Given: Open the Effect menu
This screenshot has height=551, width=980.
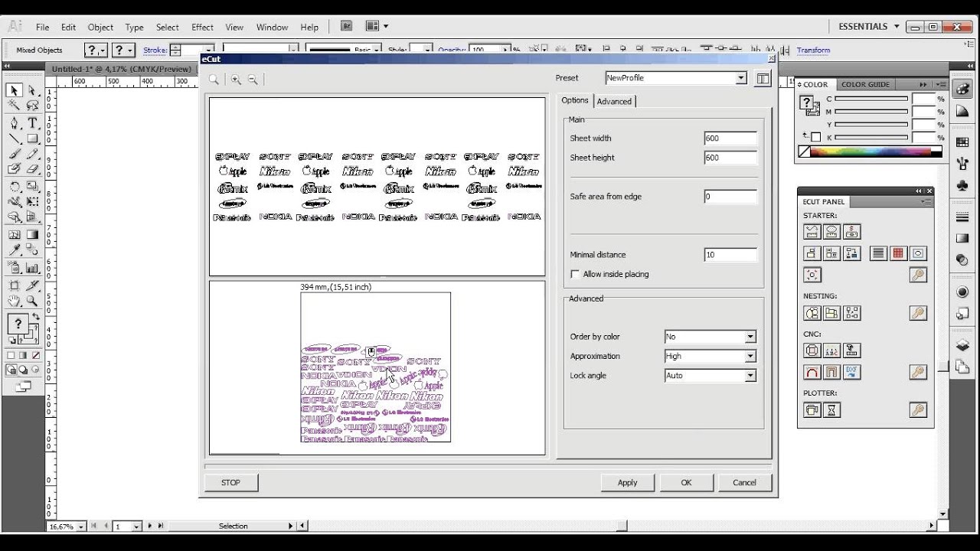Looking at the screenshot, I should tap(202, 27).
